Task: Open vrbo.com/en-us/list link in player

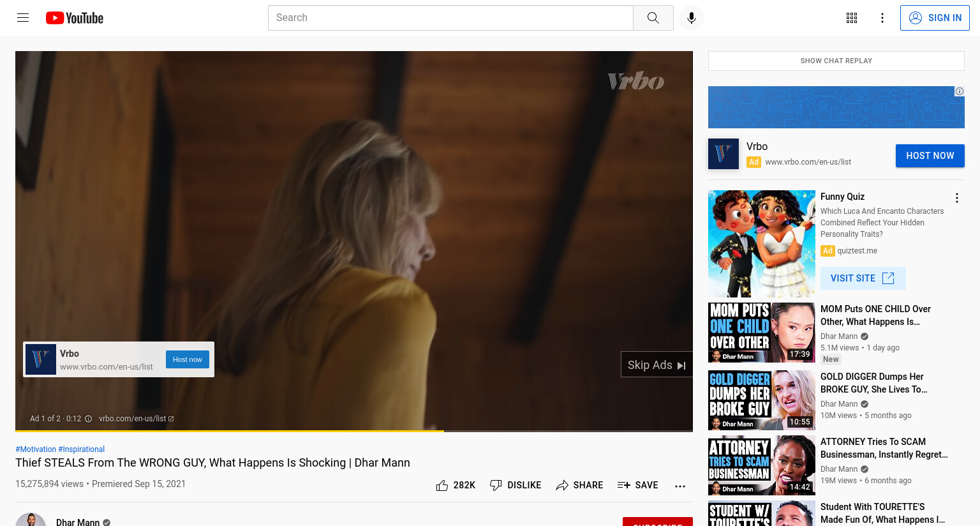Action: (132, 419)
